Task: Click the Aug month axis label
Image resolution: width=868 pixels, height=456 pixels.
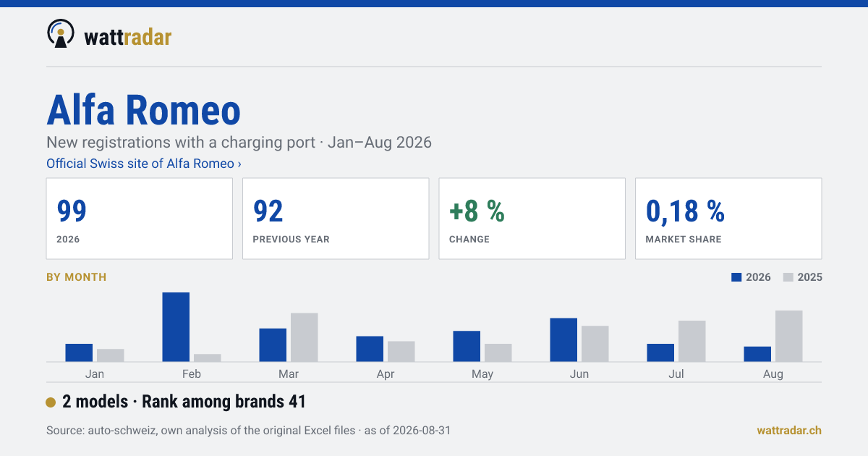Action: 773,374
